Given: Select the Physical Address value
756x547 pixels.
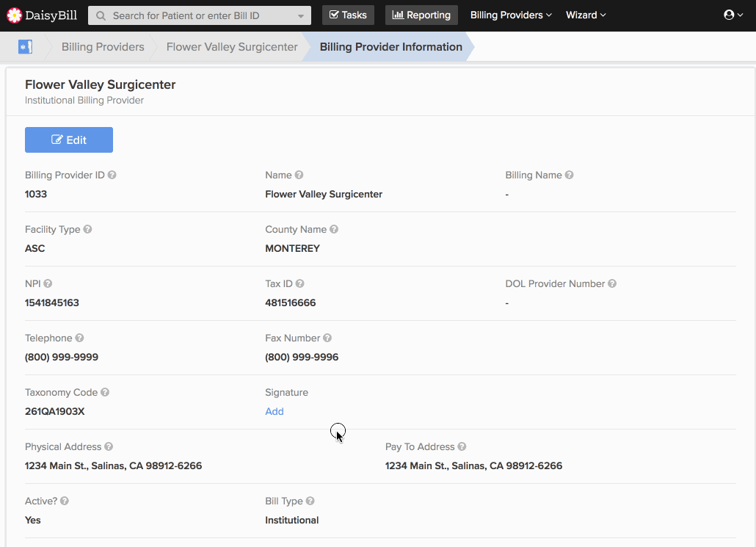Looking at the screenshot, I should [113, 466].
